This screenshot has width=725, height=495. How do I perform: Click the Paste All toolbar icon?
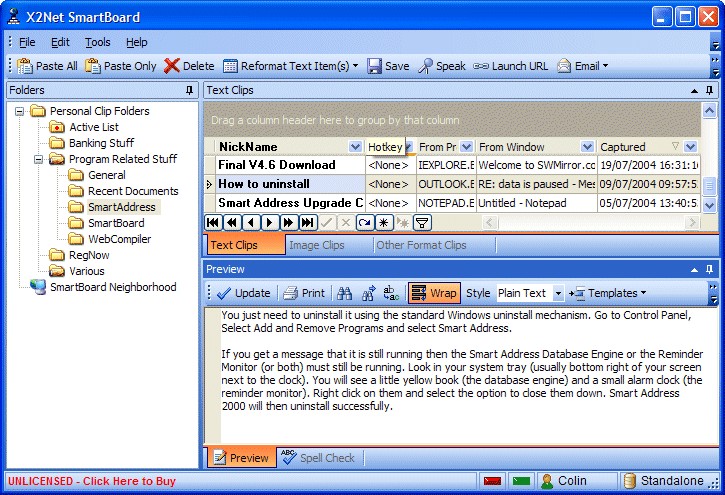(x=24, y=66)
